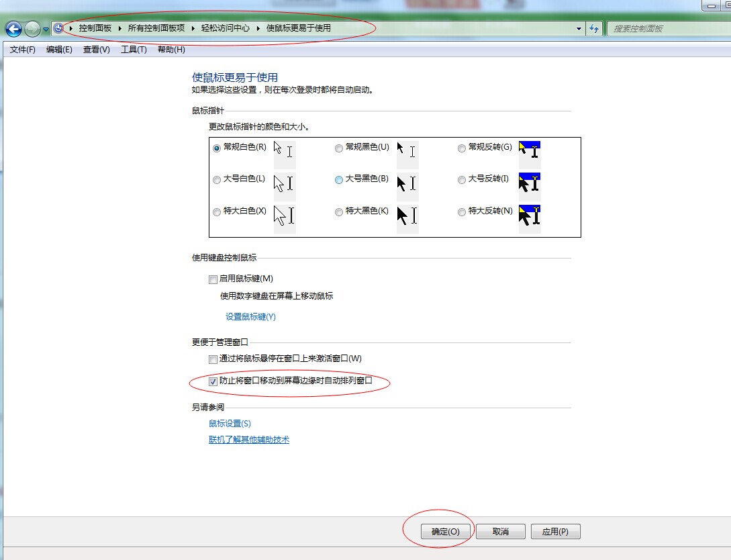Click the regular black pointer preview icon
Screen dimensions: 731x560
[x=407, y=154]
